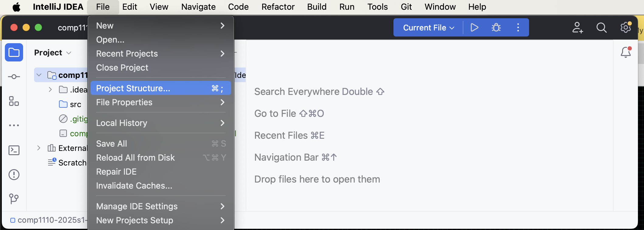Run the current file with play icon
The width and height of the screenshot is (644, 230).
click(x=474, y=28)
